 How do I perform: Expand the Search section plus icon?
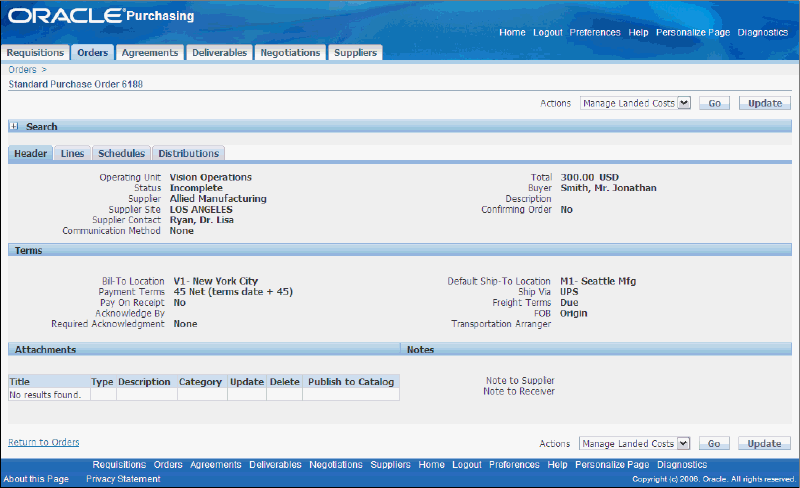click(14, 126)
